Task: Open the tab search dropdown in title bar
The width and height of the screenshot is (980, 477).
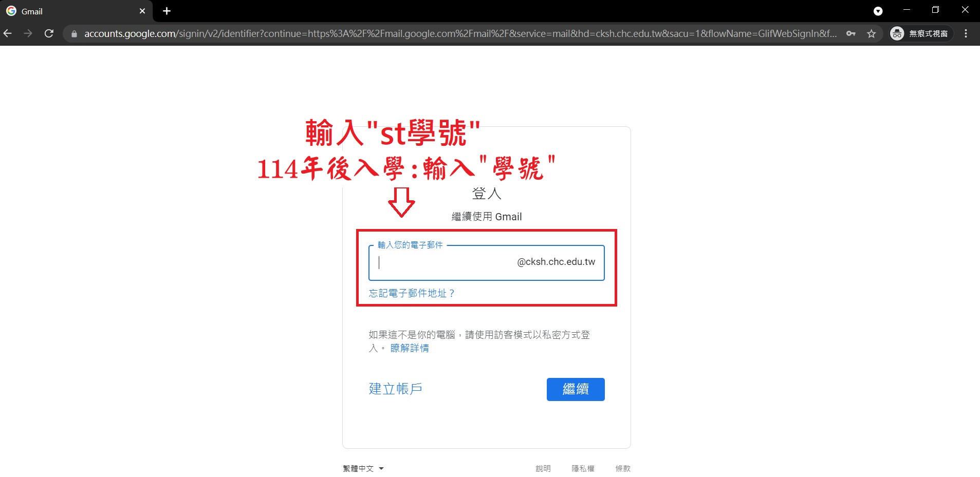Action: click(x=878, y=11)
